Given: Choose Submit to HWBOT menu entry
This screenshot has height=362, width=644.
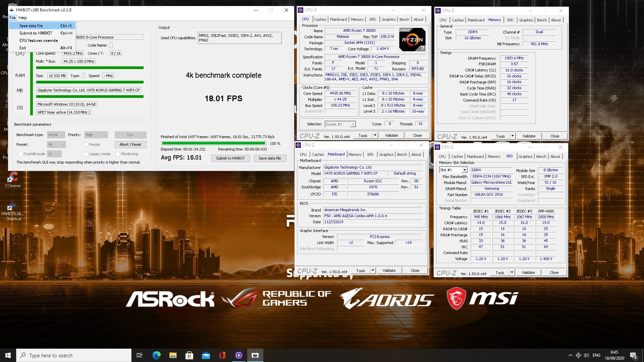Looking at the screenshot, I should 42,33.
